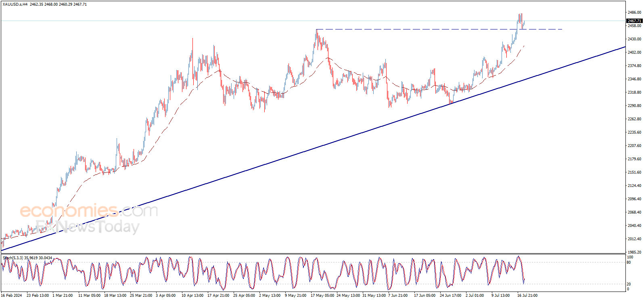Image resolution: width=644 pixels, height=300 pixels.
Task: Click the 2486.00 price axis label
Action: click(634, 13)
